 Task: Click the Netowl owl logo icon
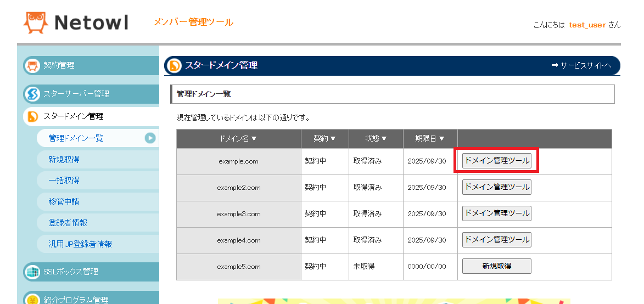[x=35, y=22]
